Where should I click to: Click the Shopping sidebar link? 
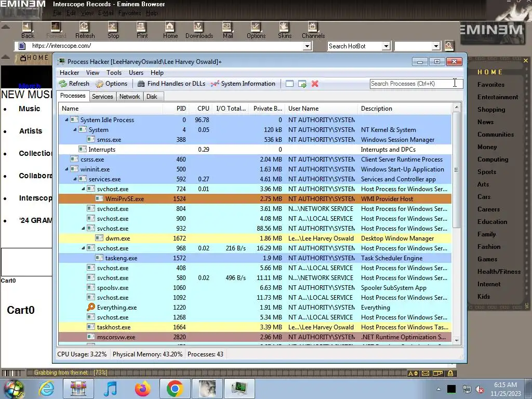pyautogui.click(x=491, y=110)
